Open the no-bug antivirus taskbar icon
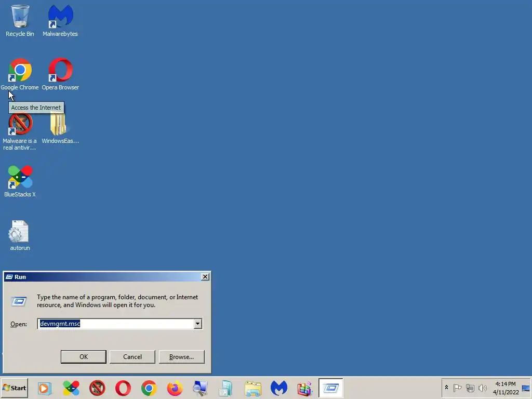 point(97,388)
